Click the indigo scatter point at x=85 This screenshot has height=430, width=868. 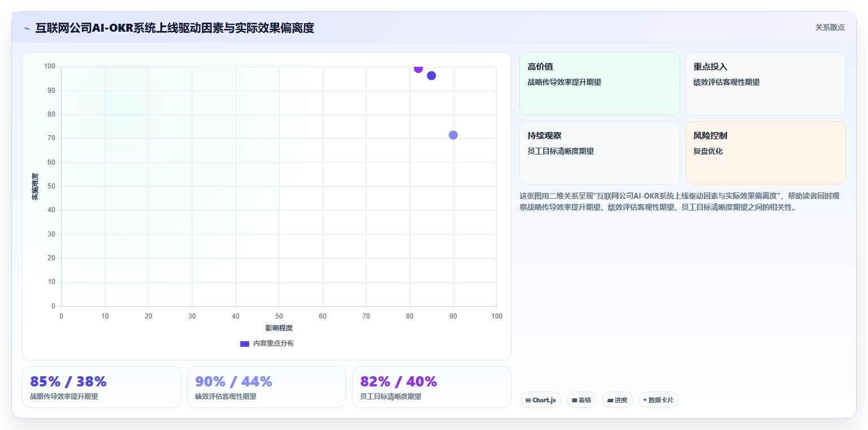(431, 76)
